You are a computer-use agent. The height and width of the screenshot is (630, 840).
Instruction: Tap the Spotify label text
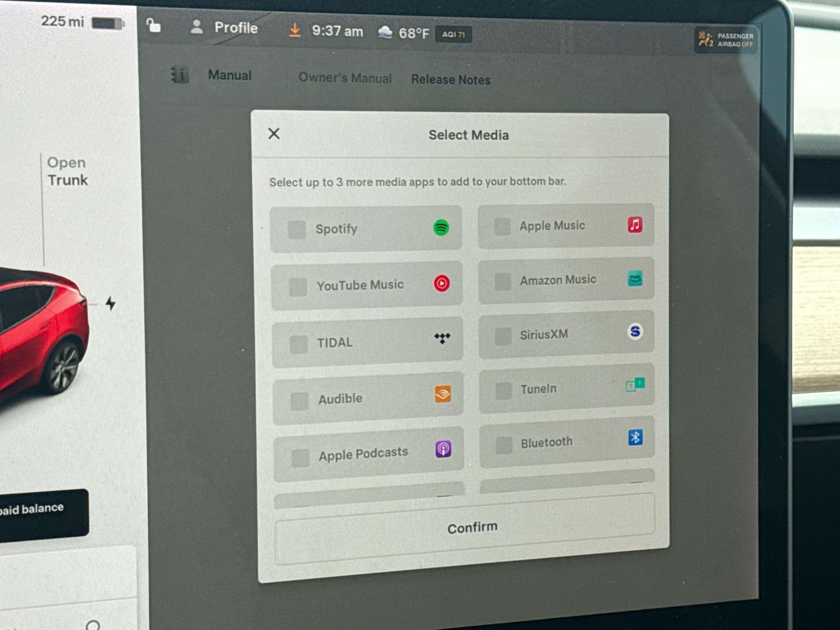(336, 229)
